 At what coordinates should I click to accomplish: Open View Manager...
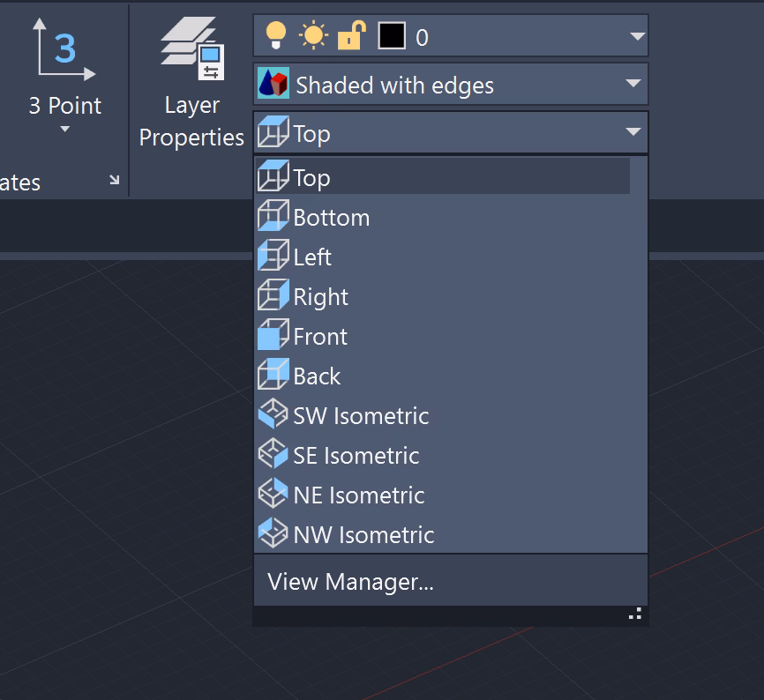(x=451, y=581)
